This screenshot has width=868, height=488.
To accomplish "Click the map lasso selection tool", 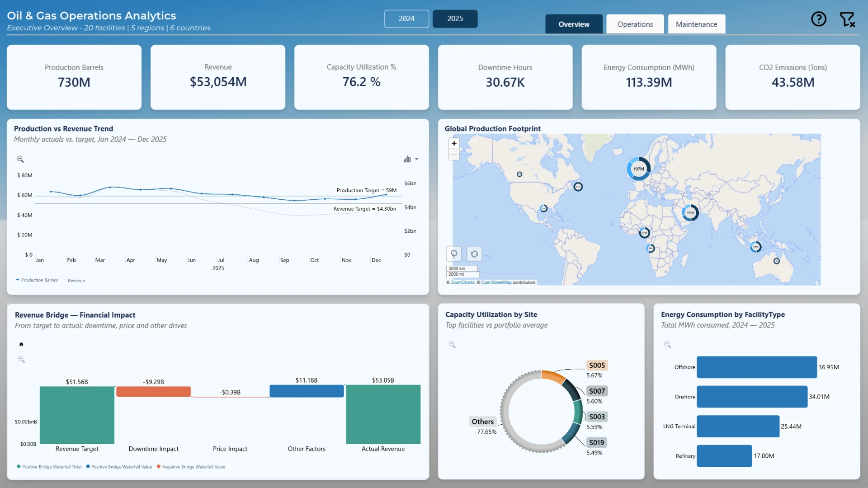I will (454, 253).
